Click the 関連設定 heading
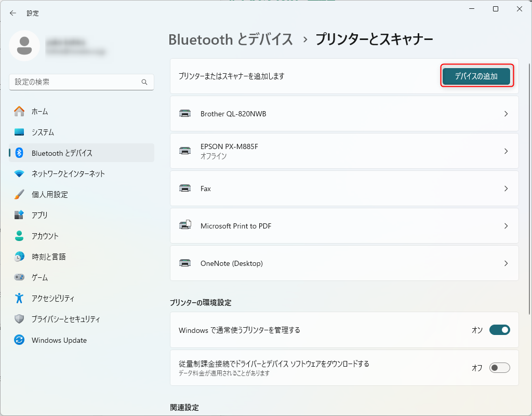532x416 pixels. (x=184, y=408)
